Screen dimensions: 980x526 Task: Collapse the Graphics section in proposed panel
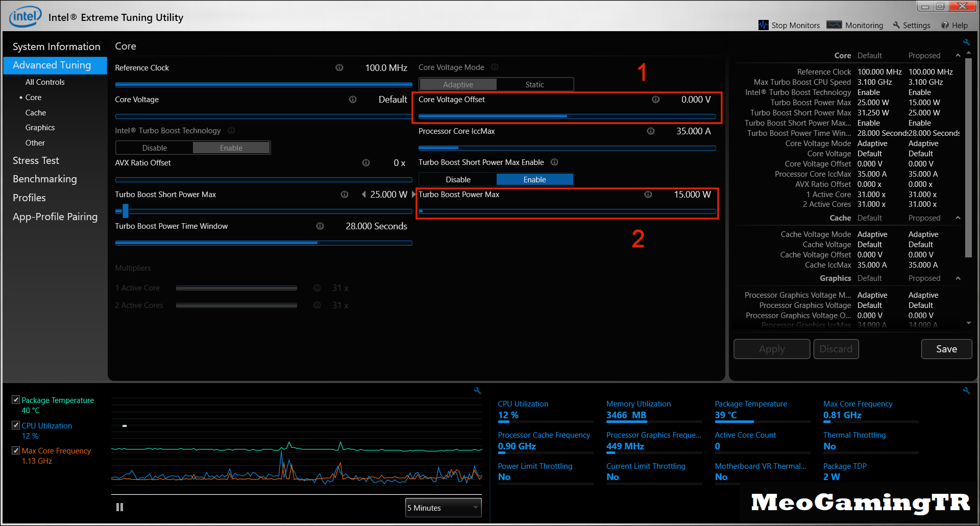point(958,278)
